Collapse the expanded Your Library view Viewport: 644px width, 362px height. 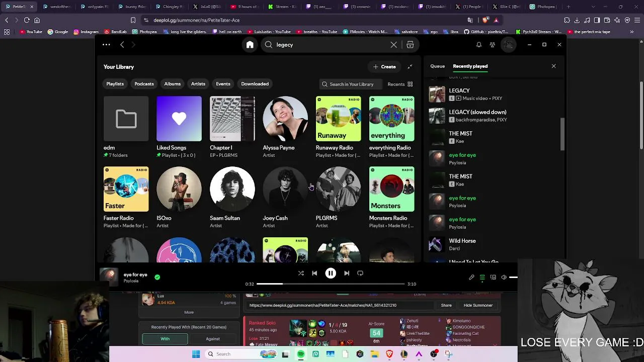pyautogui.click(x=410, y=67)
